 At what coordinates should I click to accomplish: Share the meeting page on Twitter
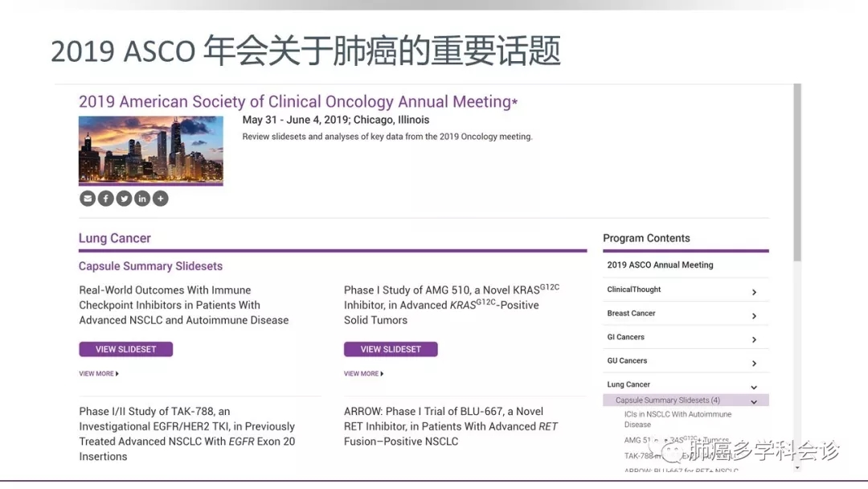(x=124, y=199)
